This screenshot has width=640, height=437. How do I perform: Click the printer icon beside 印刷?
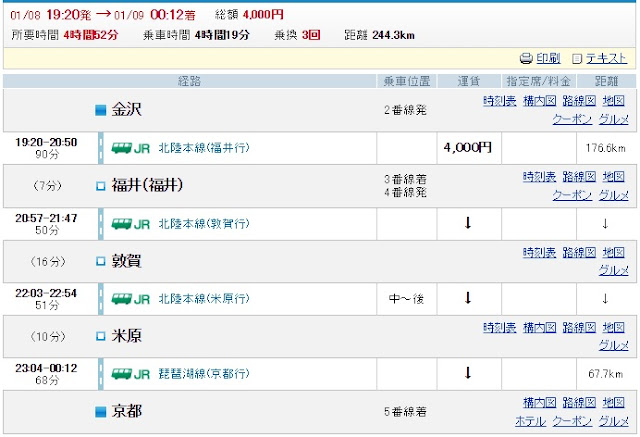[526, 59]
